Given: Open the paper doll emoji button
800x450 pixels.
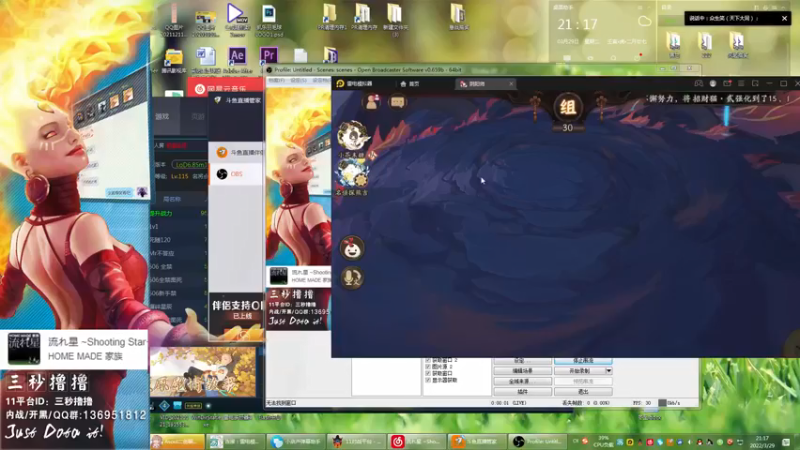Looking at the screenshot, I should (352, 248).
